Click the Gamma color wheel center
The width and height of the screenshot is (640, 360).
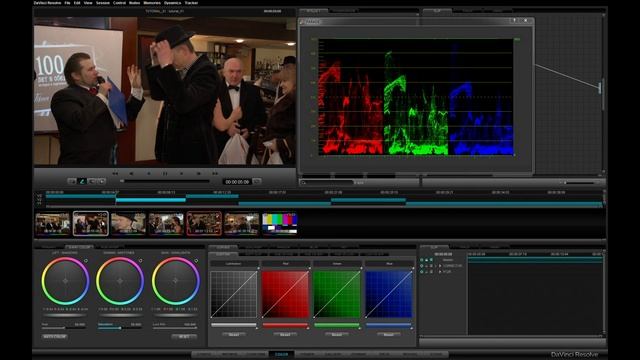(120, 281)
